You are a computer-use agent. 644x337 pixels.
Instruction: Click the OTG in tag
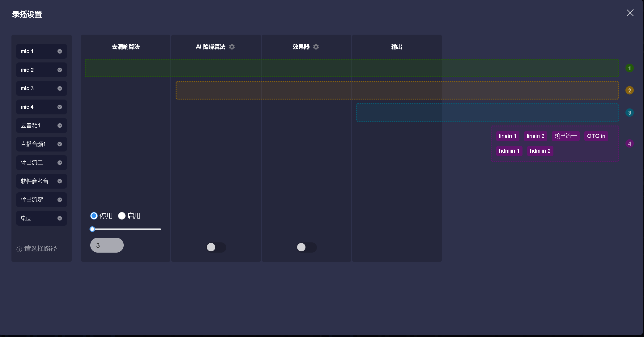point(596,136)
